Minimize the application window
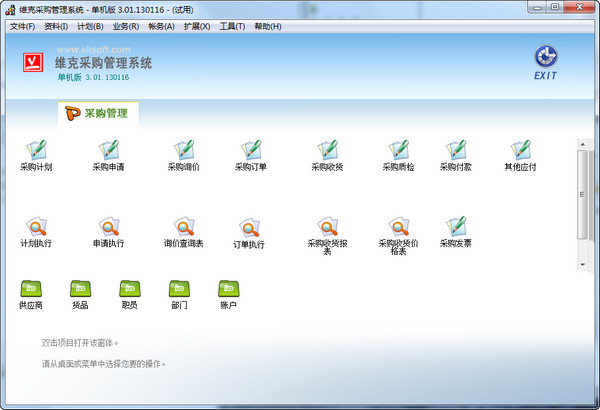Screen dimensions: 600x410 coord(537,7)
